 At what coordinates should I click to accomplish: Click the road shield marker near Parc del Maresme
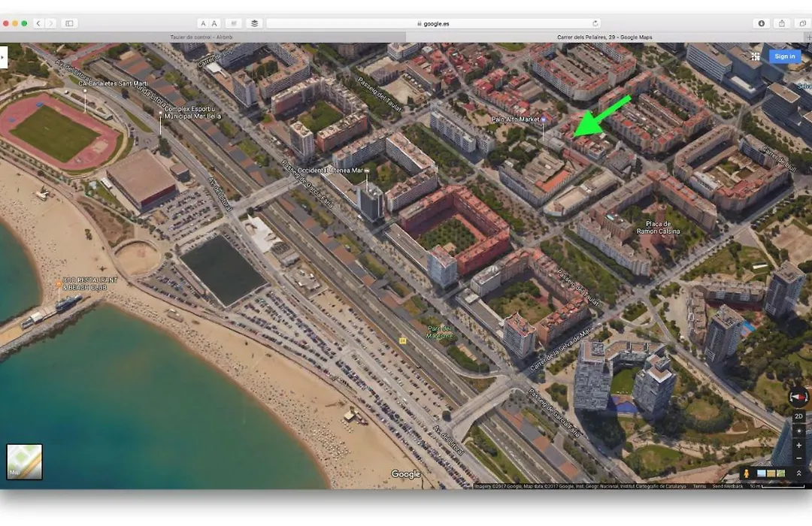pyautogui.click(x=402, y=340)
